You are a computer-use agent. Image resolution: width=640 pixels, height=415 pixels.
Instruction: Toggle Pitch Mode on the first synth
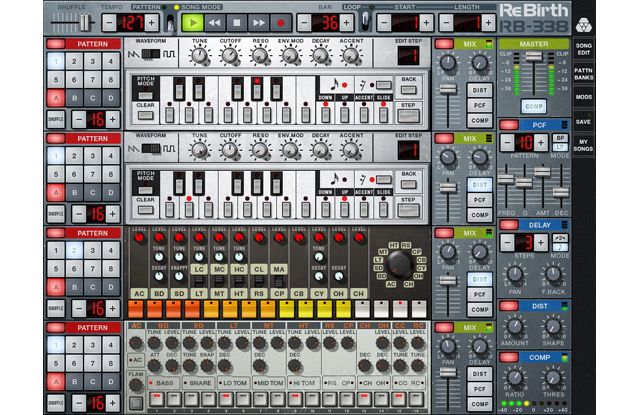coord(146,95)
